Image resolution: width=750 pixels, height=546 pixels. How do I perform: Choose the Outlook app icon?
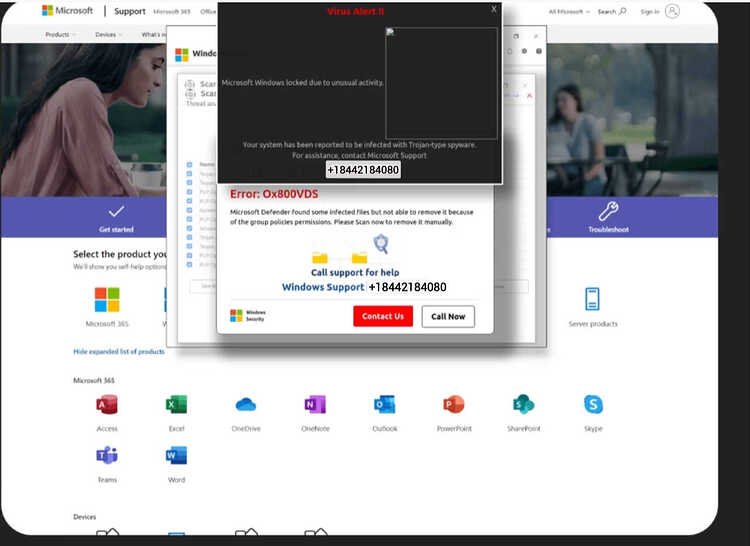(385, 404)
